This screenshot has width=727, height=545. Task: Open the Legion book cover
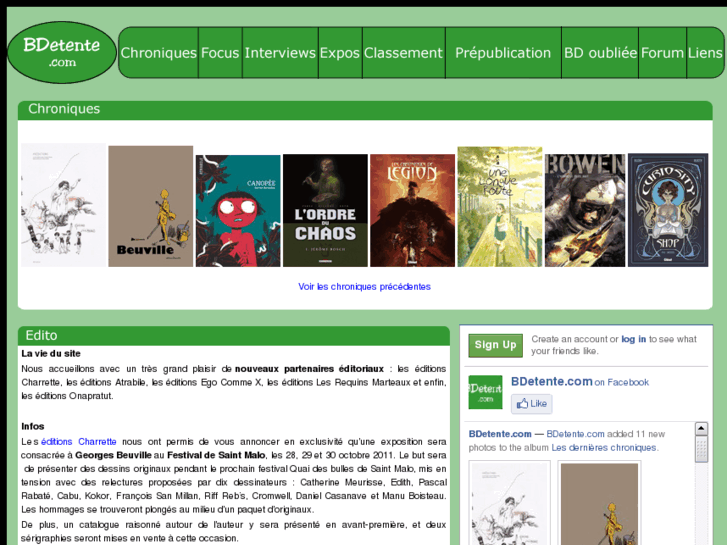(x=412, y=211)
